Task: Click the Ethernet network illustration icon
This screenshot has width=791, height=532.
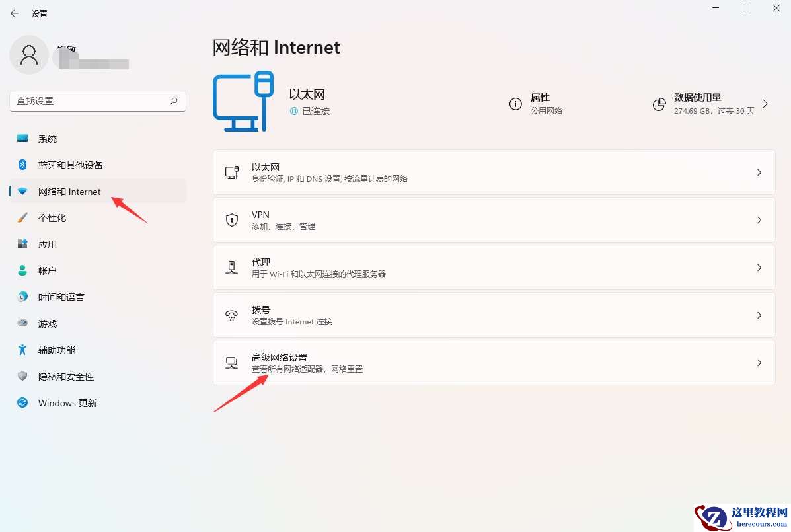Action: click(243, 101)
